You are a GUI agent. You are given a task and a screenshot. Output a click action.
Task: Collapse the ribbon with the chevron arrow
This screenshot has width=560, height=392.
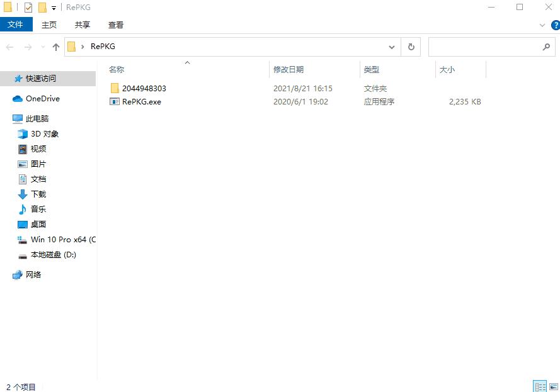click(543, 25)
